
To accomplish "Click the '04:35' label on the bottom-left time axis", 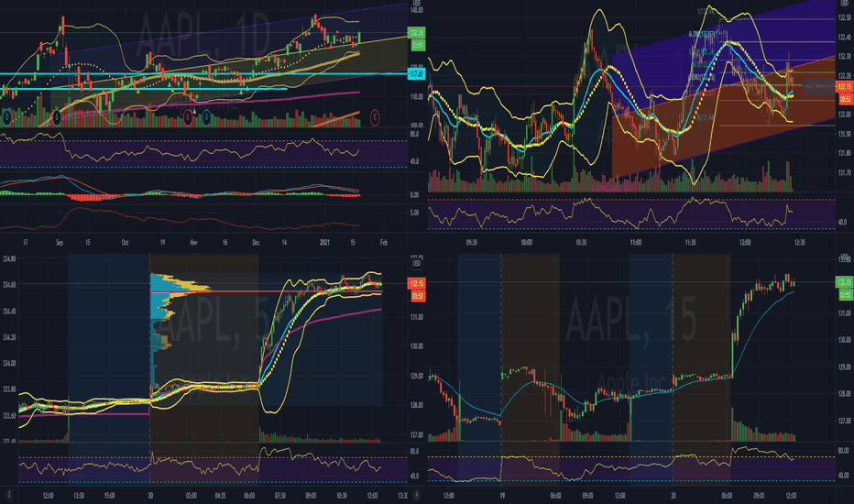I will click(x=221, y=495).
